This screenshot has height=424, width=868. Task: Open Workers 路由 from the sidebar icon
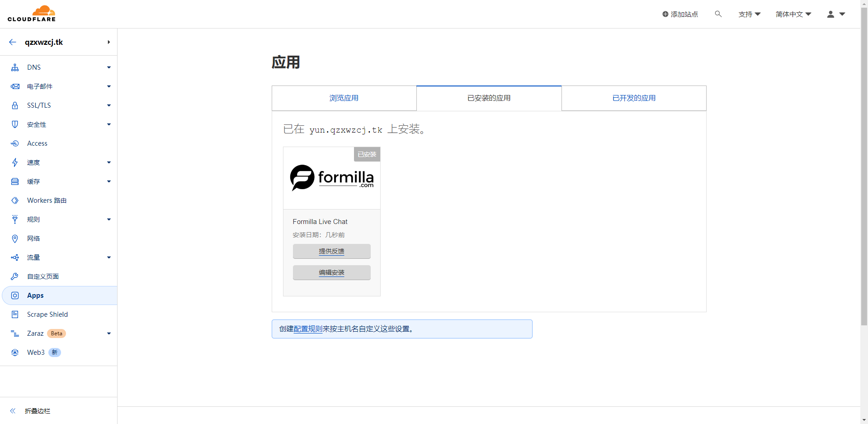(x=15, y=200)
